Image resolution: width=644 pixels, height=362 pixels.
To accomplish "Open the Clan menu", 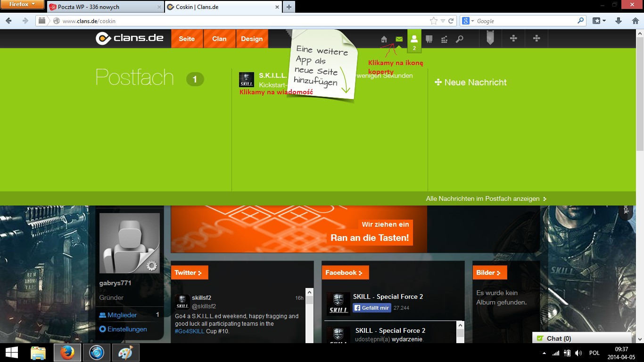I will click(x=219, y=39).
